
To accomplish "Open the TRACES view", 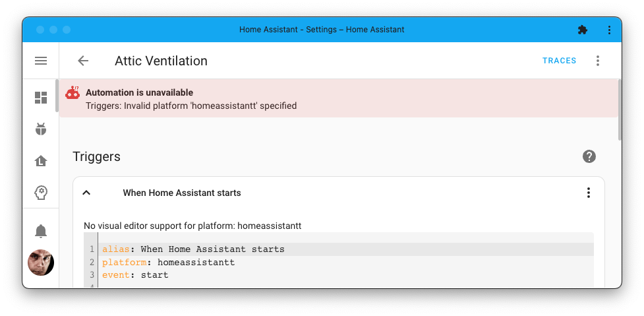I will point(559,61).
